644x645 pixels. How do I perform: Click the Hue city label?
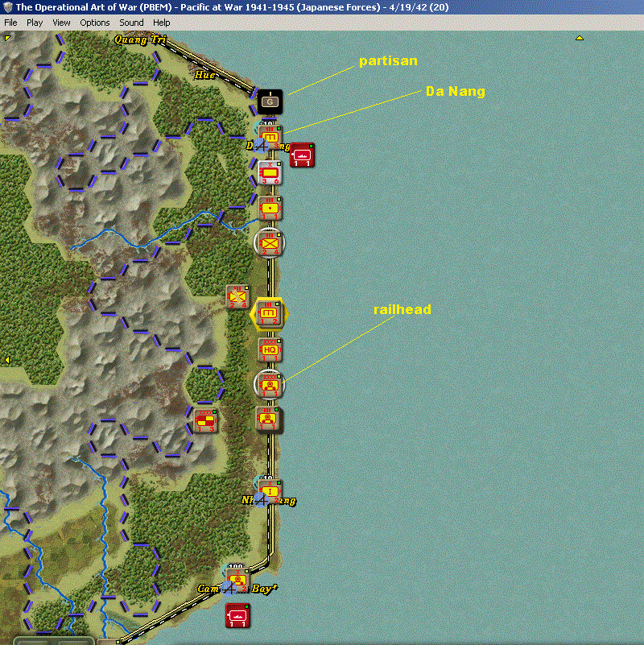204,75
